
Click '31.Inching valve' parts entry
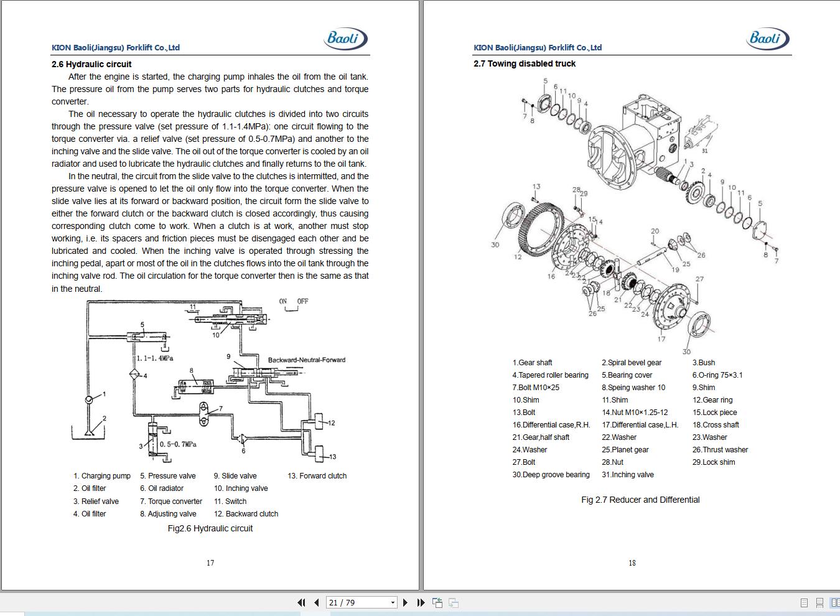[x=627, y=475]
